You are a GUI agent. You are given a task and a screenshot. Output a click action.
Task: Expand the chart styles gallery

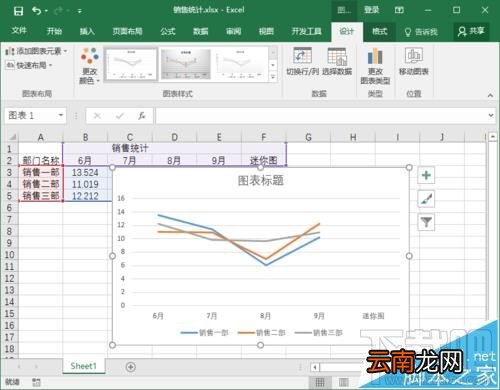pos(273,77)
